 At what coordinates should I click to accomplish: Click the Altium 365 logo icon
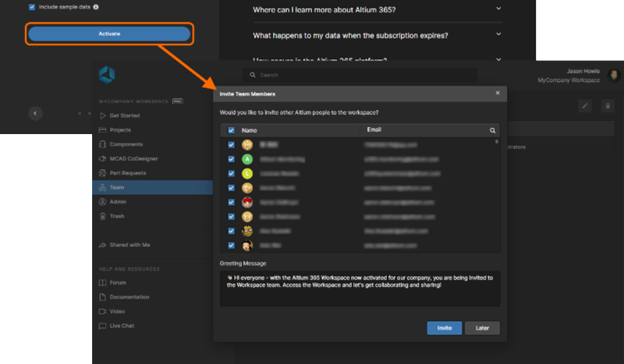[x=107, y=75]
